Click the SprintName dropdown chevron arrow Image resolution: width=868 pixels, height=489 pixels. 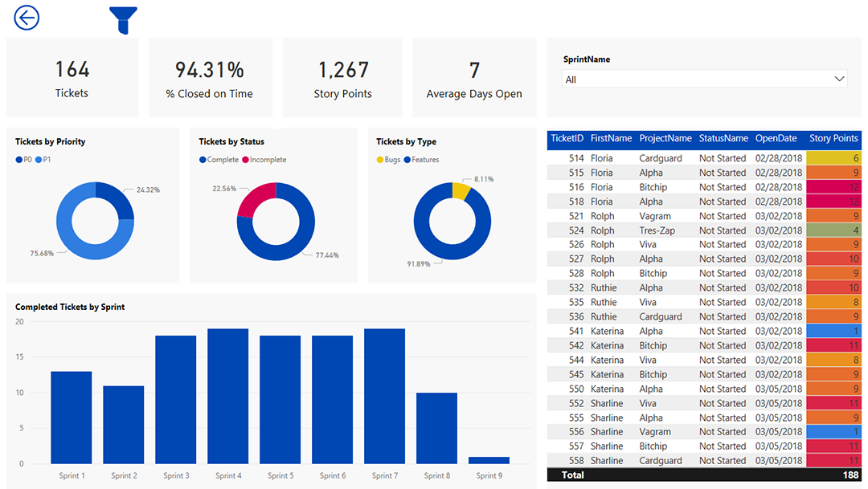click(x=839, y=79)
